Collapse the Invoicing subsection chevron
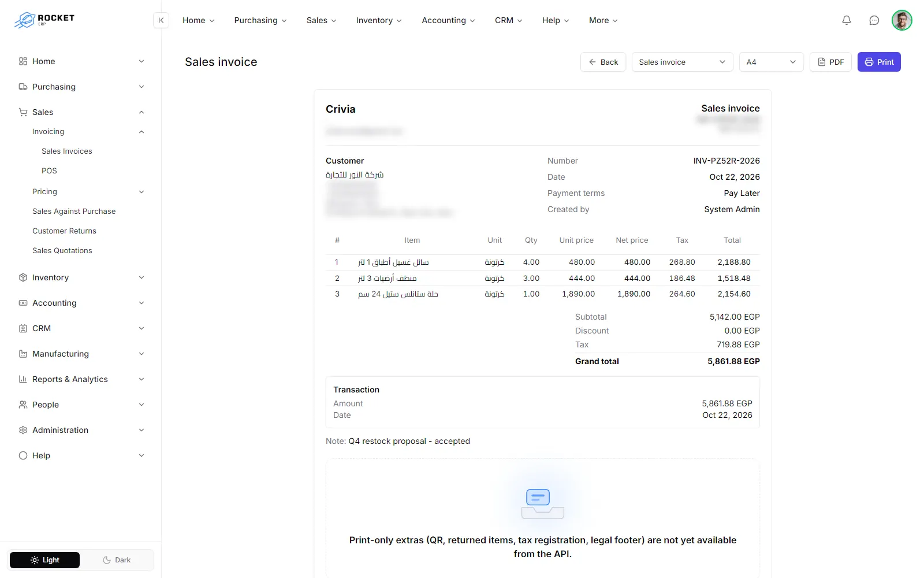924x578 pixels. [141, 132]
